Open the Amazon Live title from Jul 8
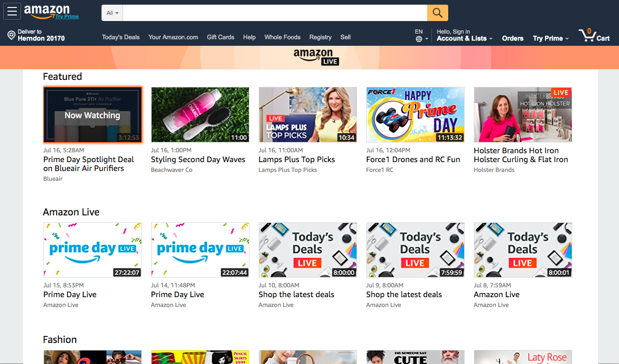 click(496, 294)
